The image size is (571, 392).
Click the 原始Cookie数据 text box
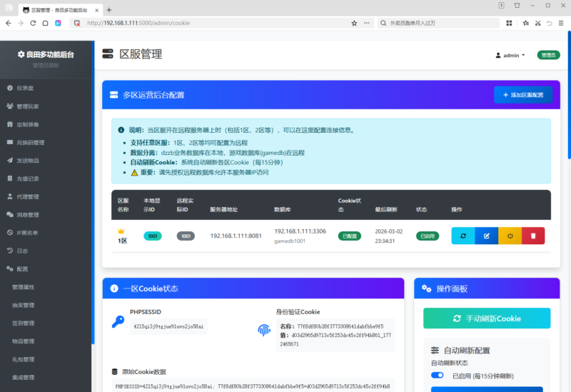tap(253, 386)
